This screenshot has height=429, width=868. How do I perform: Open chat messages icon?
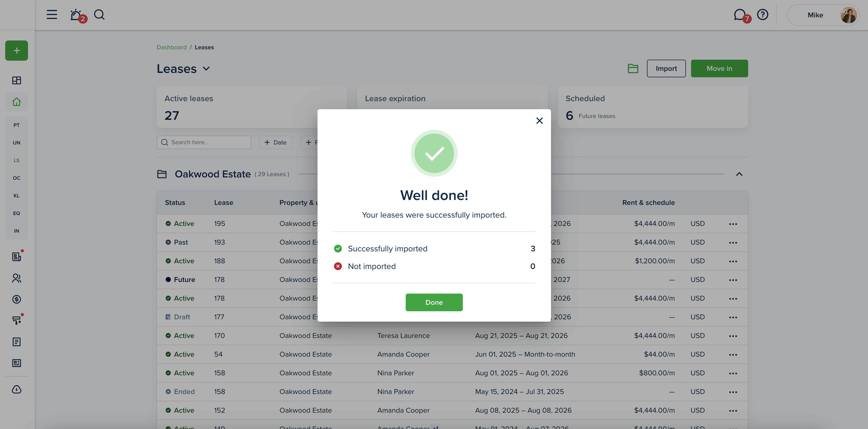pos(740,15)
